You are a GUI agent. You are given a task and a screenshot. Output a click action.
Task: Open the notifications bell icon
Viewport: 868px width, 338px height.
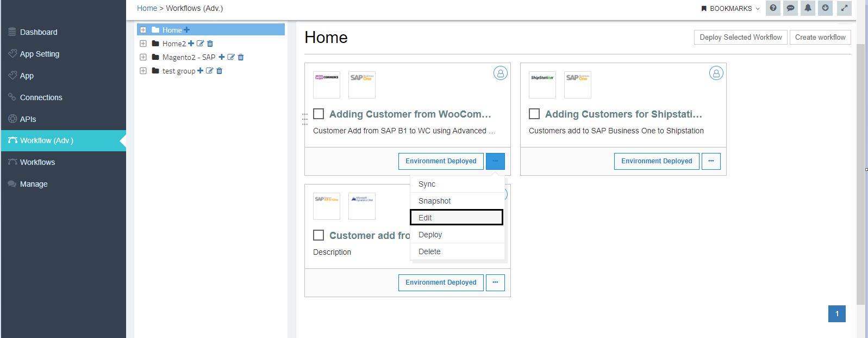point(808,8)
